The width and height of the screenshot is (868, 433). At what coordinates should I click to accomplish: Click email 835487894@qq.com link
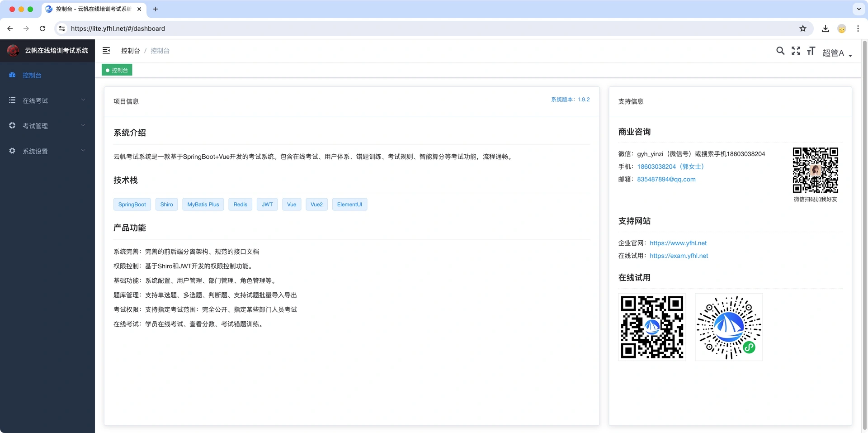[x=666, y=179]
